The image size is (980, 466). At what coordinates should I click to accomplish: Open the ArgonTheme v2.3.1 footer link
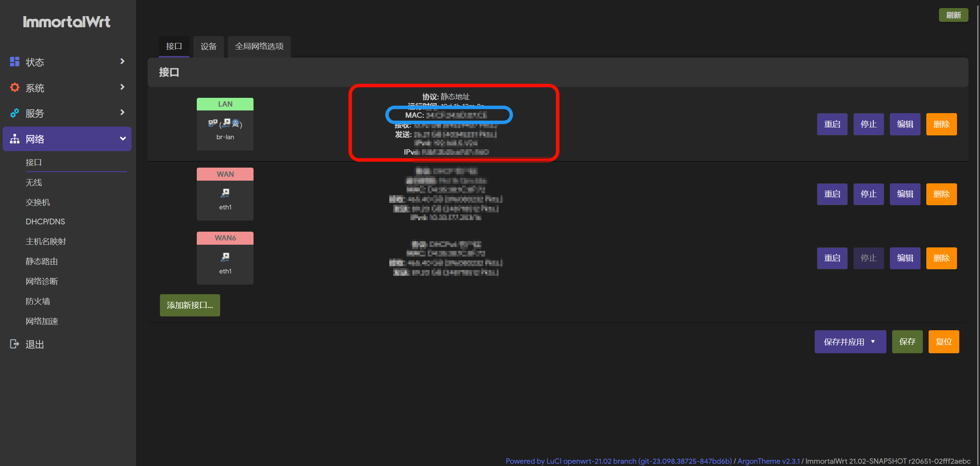tap(768, 461)
